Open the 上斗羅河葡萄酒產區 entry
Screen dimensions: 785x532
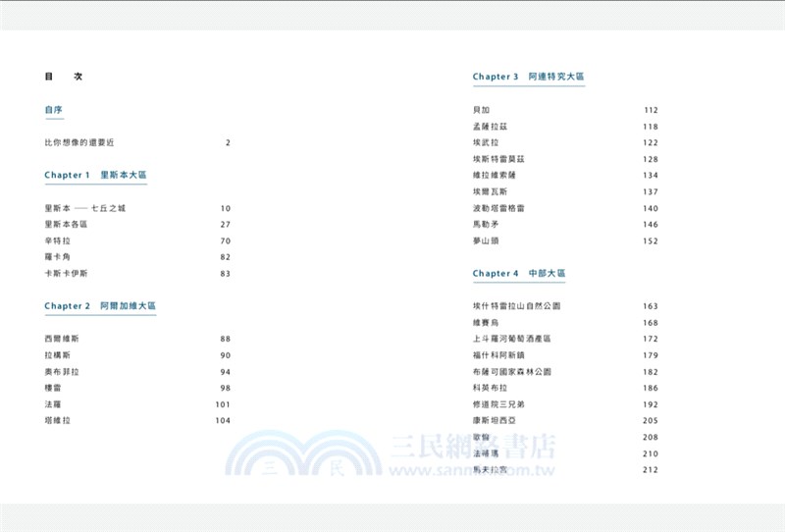(511, 339)
